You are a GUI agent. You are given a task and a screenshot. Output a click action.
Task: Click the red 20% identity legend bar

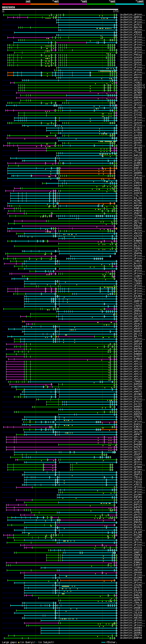tap(16, 4)
